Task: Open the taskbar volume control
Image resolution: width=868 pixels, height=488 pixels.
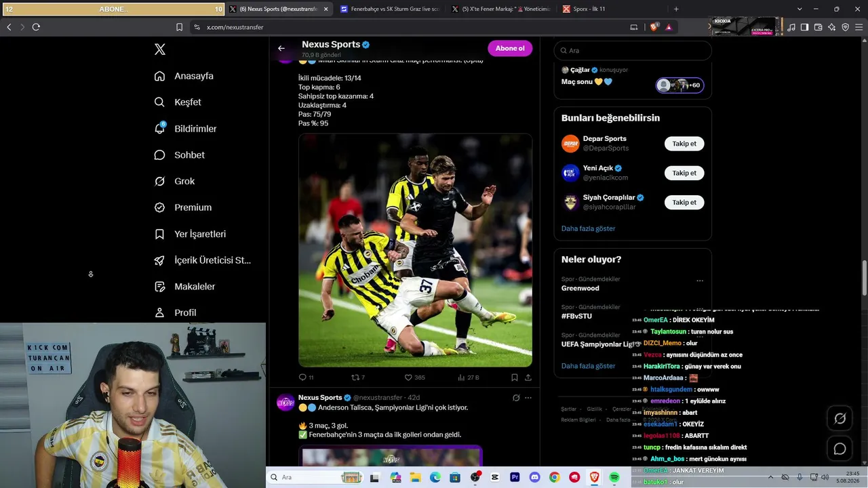Action: [825, 477]
